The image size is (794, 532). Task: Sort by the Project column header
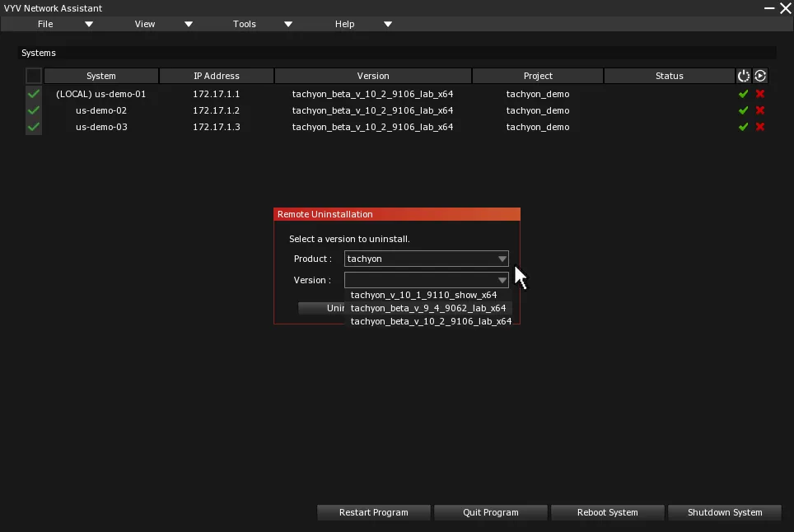coord(538,76)
